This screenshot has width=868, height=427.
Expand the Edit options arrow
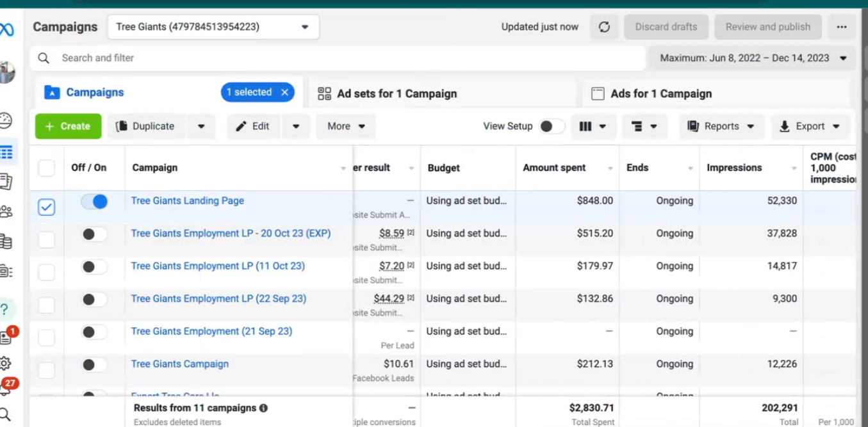[x=296, y=127]
